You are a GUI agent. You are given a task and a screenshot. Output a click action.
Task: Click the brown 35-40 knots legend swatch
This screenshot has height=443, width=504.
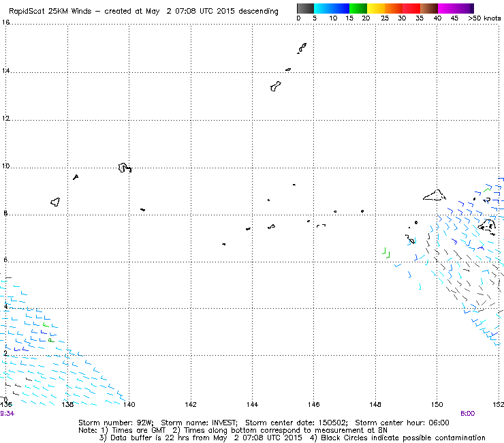click(x=429, y=8)
